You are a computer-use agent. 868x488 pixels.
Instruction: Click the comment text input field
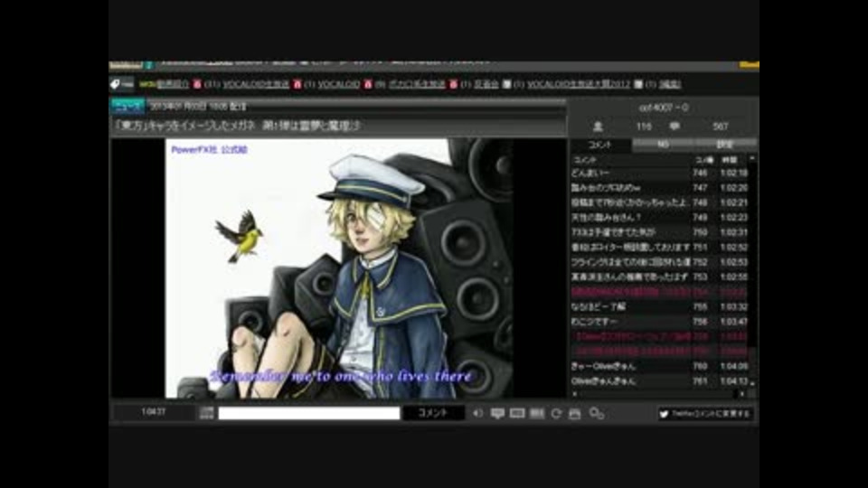pos(309,413)
